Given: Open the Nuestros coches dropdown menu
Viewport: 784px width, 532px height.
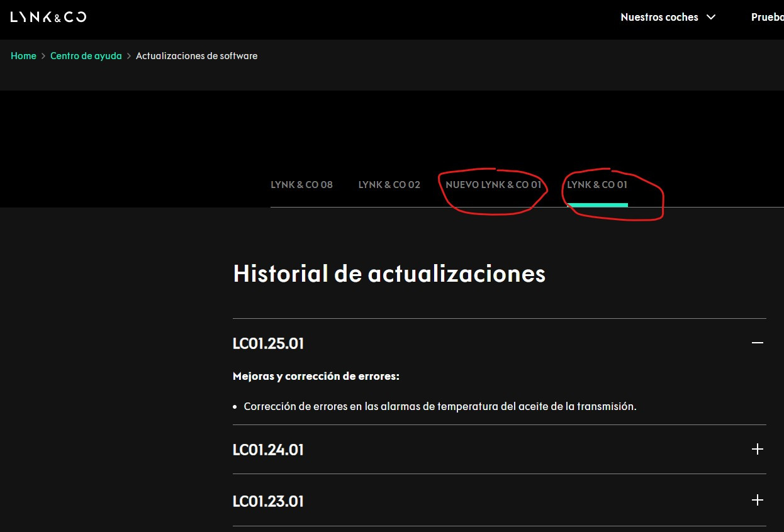Looking at the screenshot, I should click(668, 17).
